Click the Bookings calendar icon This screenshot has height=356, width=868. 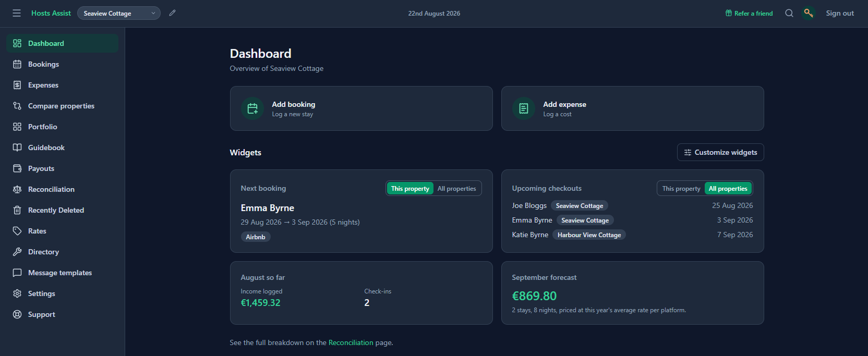(17, 64)
